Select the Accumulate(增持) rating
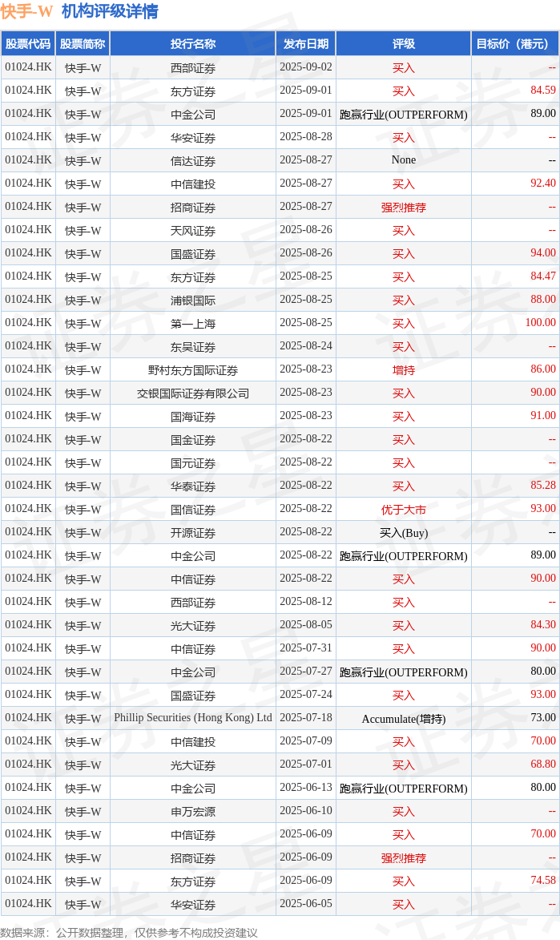This screenshot has height=940, width=560. pos(404,718)
